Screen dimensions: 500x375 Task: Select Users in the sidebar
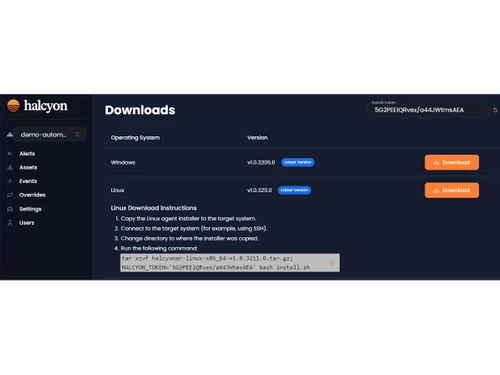tap(27, 223)
